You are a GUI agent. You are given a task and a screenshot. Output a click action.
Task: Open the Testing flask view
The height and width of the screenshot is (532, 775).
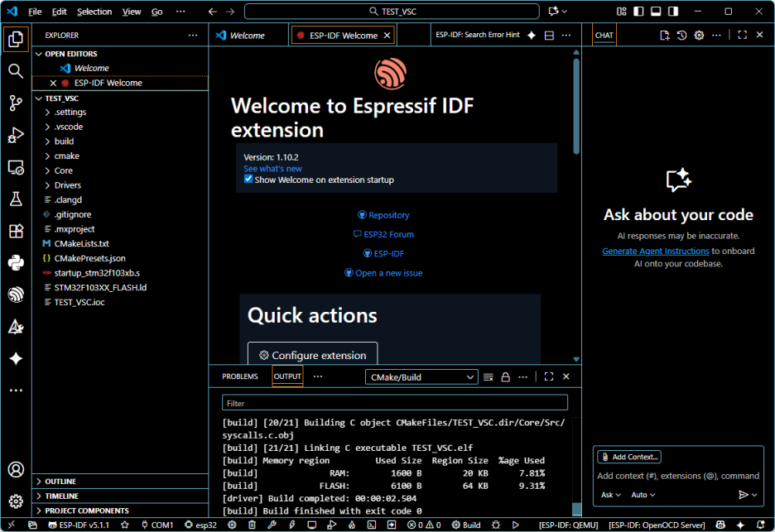click(16, 199)
